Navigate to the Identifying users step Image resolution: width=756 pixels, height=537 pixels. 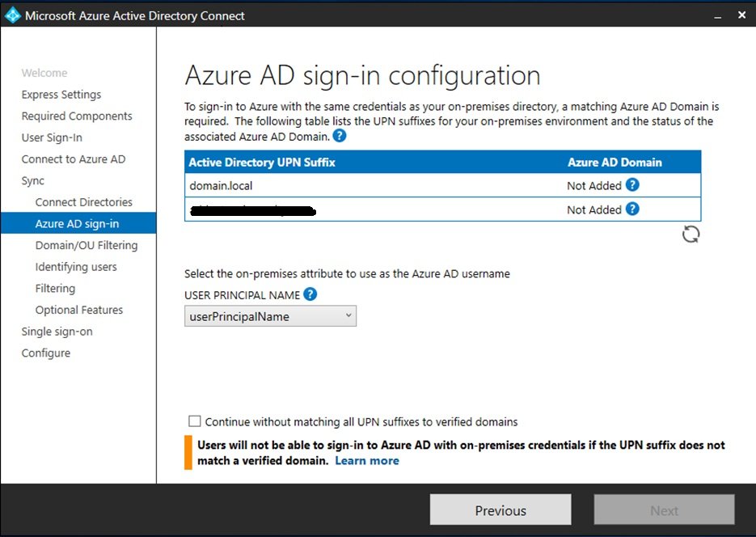point(76,267)
